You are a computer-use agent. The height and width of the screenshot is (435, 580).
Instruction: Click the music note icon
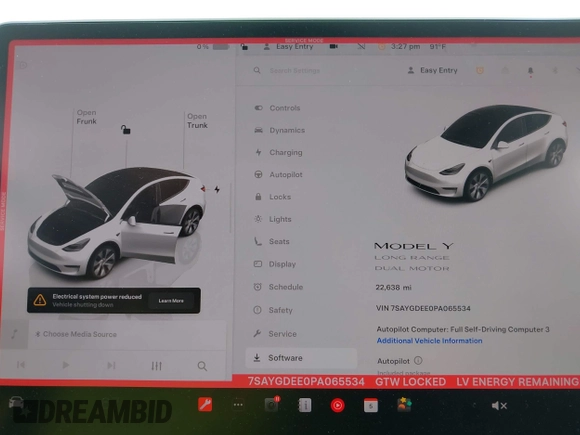14,334
